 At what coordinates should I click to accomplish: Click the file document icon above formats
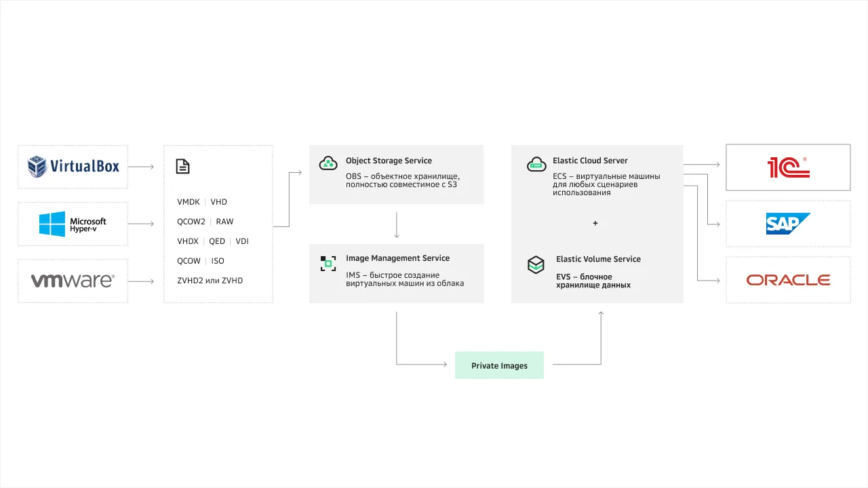(x=182, y=166)
